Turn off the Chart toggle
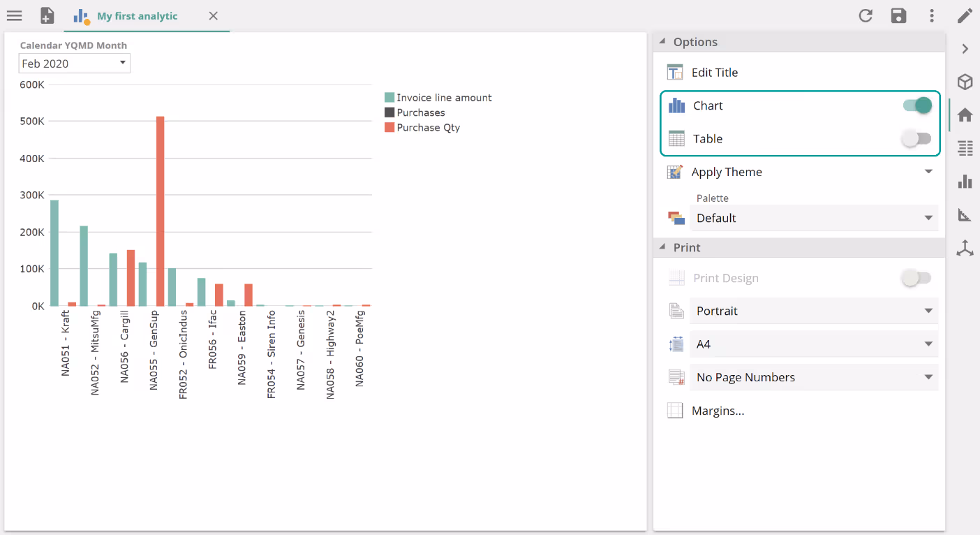This screenshot has height=535, width=980. pyautogui.click(x=917, y=105)
